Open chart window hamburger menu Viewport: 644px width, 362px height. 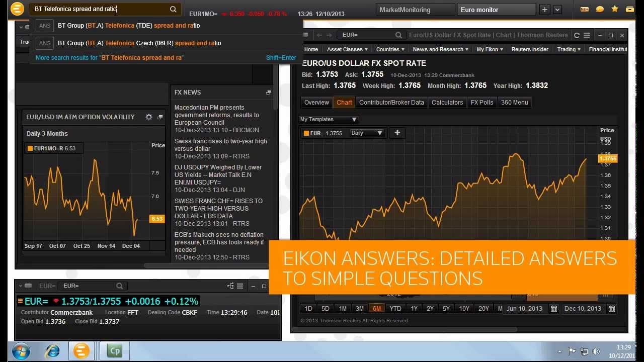click(587, 35)
